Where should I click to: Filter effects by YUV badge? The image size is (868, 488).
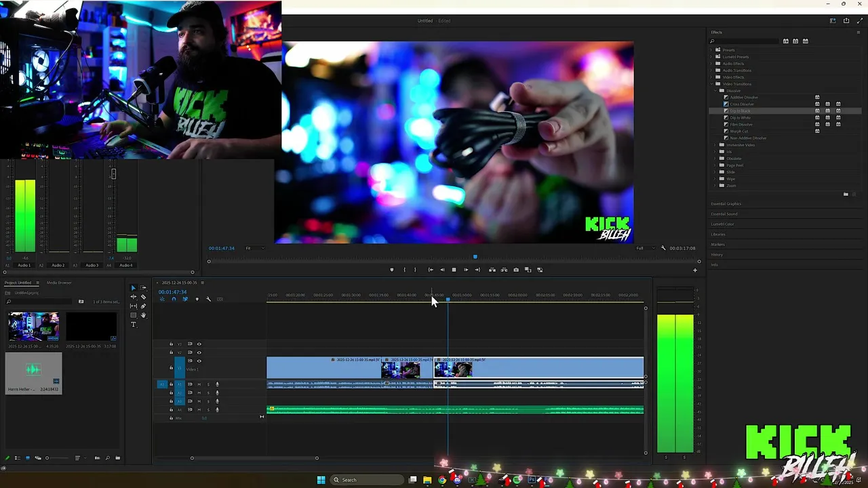[x=806, y=41]
